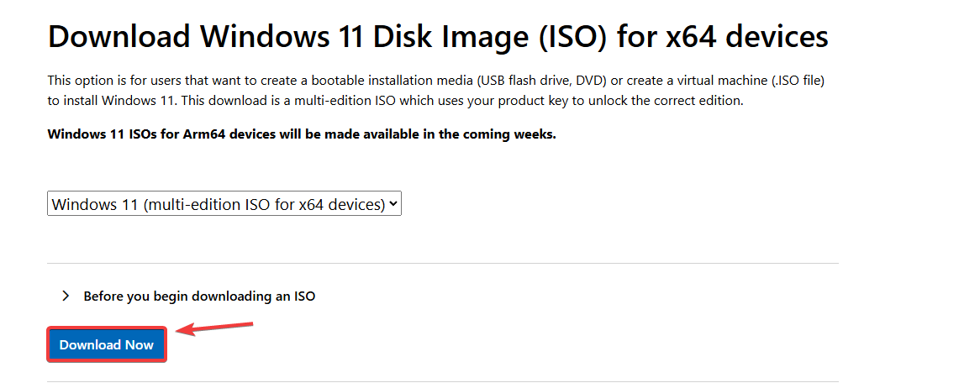Click the small arrow on the edition selector
Screen dimensions: 980x383
click(394, 203)
